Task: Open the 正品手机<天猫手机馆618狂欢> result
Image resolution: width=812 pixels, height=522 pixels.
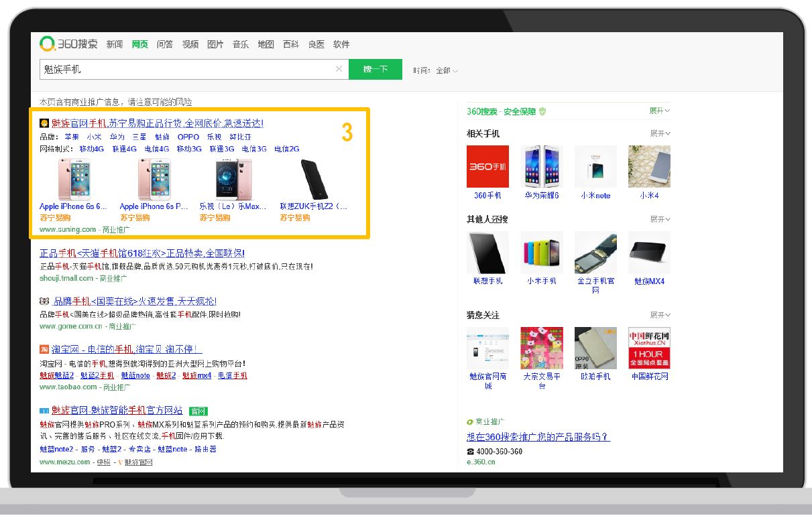Action: pyautogui.click(x=142, y=253)
